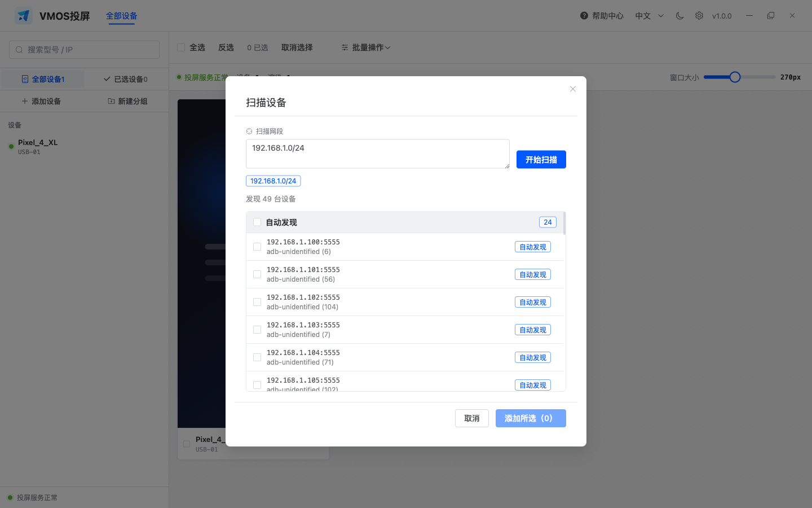Image resolution: width=812 pixels, height=508 pixels.
Task: Tick the checkbox for 192.168.1.103:5555
Action: tap(257, 330)
